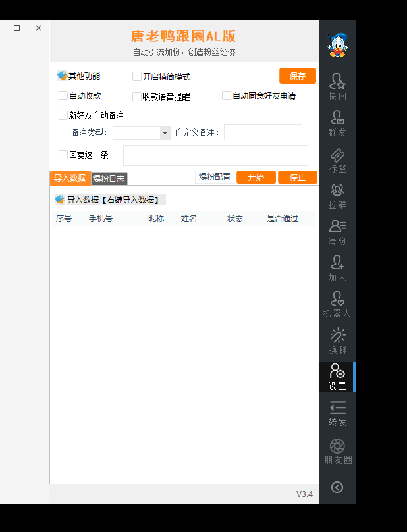The image size is (407, 532).
Task: Collapse sidebar with bottom arrow icon
Action: (x=337, y=487)
